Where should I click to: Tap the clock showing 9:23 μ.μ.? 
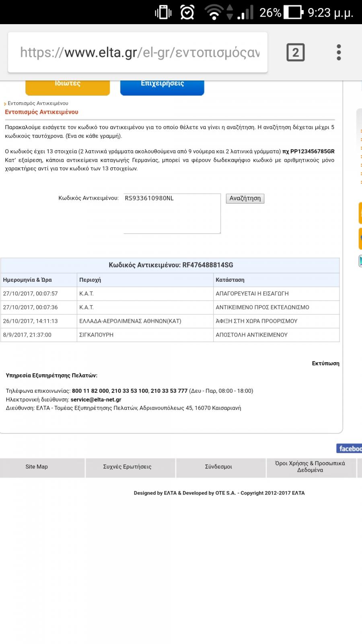point(331,13)
